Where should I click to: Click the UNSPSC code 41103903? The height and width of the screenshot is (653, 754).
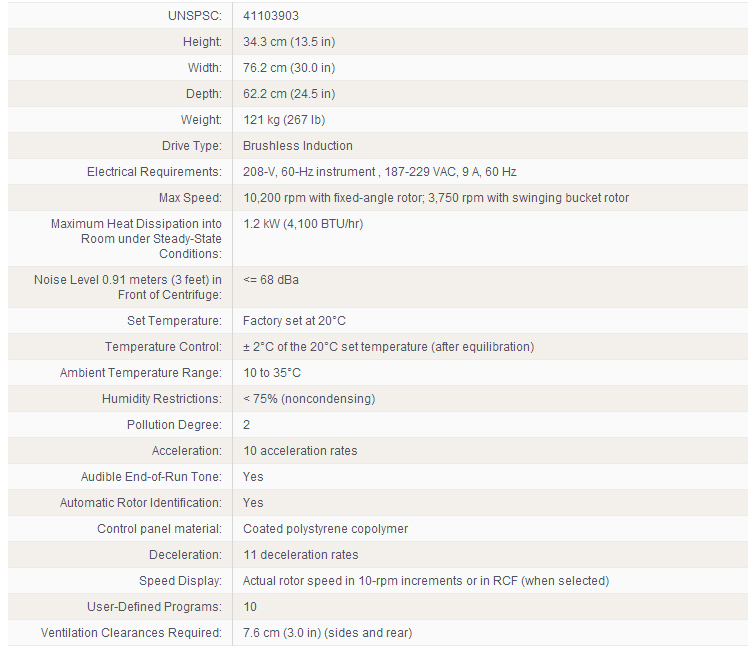271,16
